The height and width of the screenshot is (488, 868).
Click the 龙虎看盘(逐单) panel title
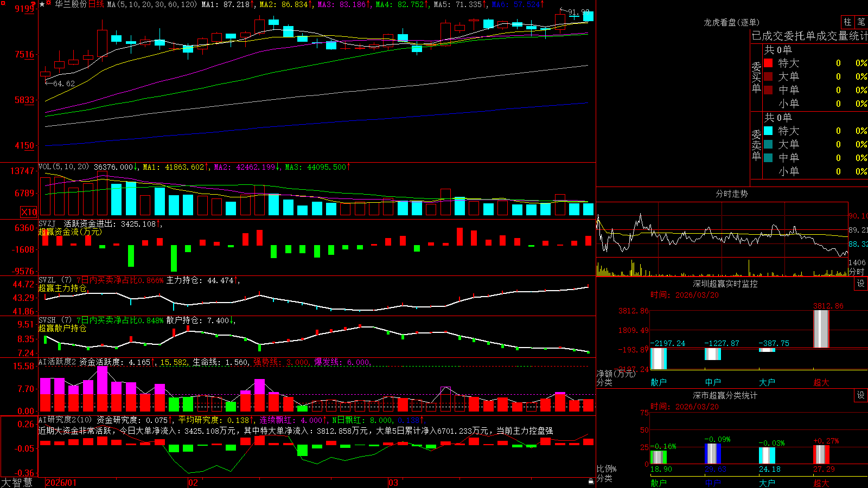(x=731, y=22)
